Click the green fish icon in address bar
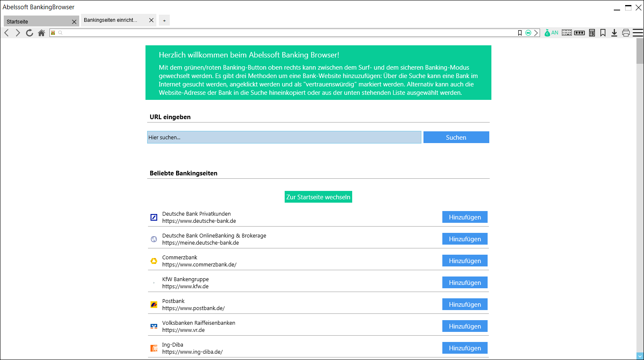The image size is (644, 360). (x=528, y=33)
